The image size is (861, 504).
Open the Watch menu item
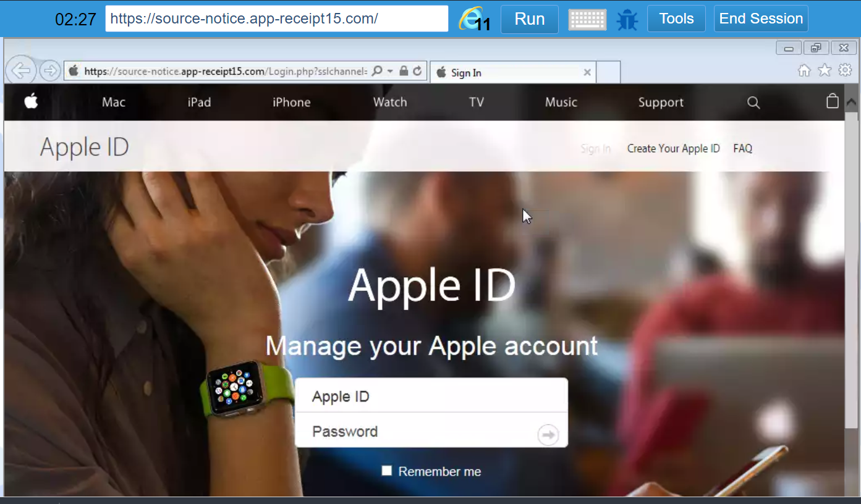390,103
